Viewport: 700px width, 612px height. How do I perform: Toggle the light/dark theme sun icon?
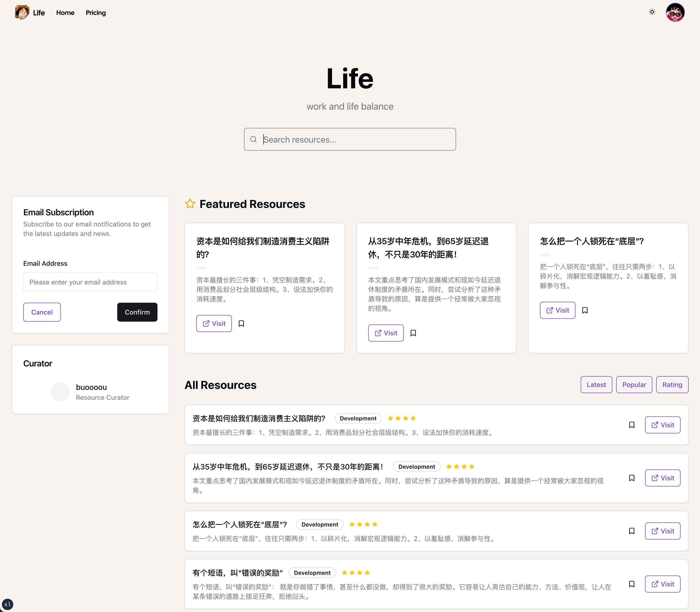pos(652,12)
